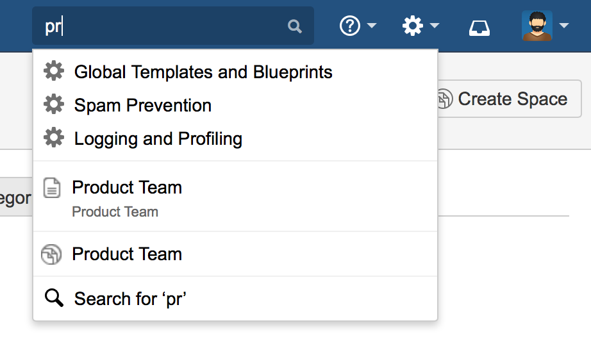The width and height of the screenshot is (591, 364).
Task: Expand the Help menu dropdown arrow
Action: [372, 26]
